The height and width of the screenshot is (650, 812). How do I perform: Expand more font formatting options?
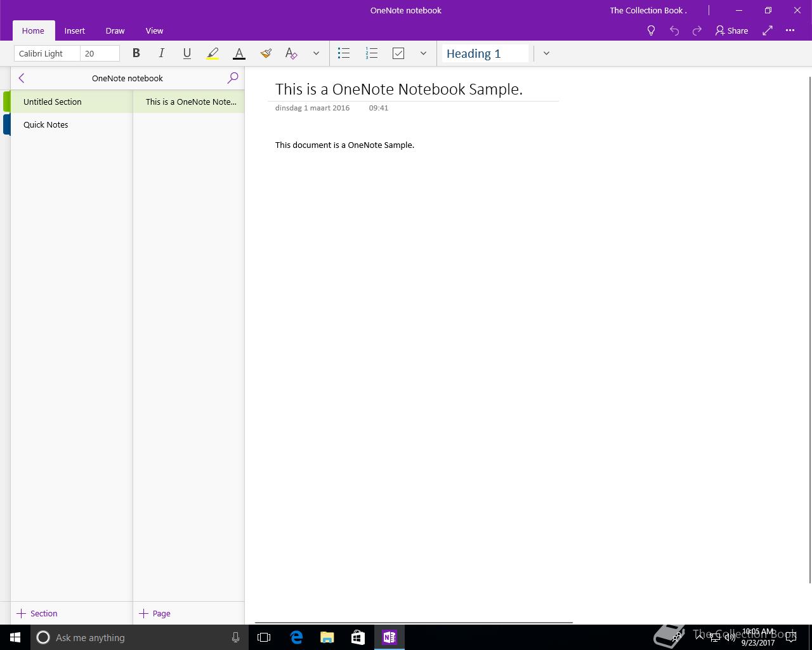click(x=316, y=53)
